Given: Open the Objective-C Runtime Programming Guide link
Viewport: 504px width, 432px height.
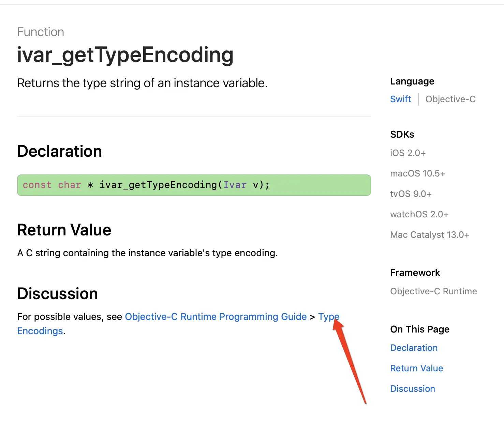Looking at the screenshot, I should [216, 317].
